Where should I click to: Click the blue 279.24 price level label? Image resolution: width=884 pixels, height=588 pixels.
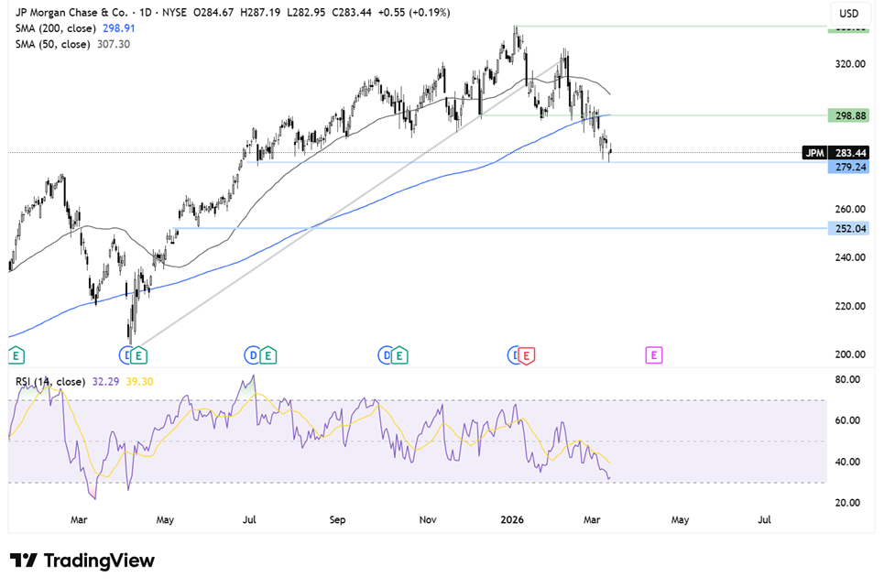pyautogui.click(x=848, y=167)
